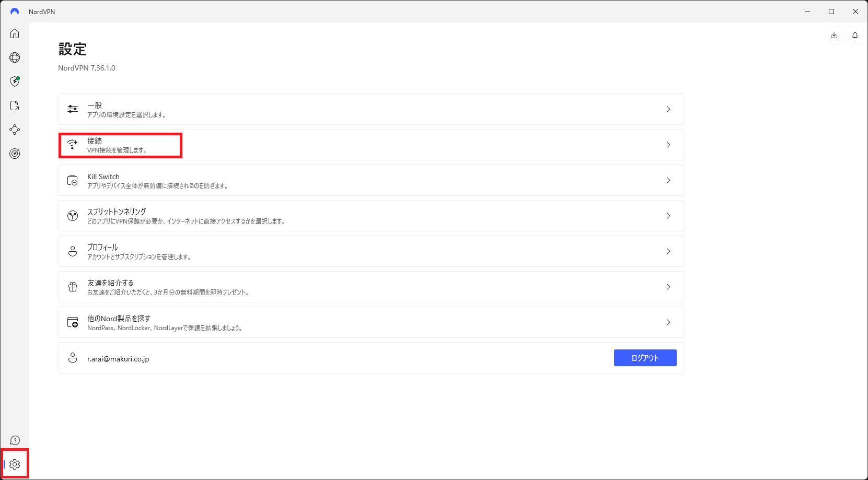
Task: Click the 設定 page heading
Action: click(x=73, y=49)
